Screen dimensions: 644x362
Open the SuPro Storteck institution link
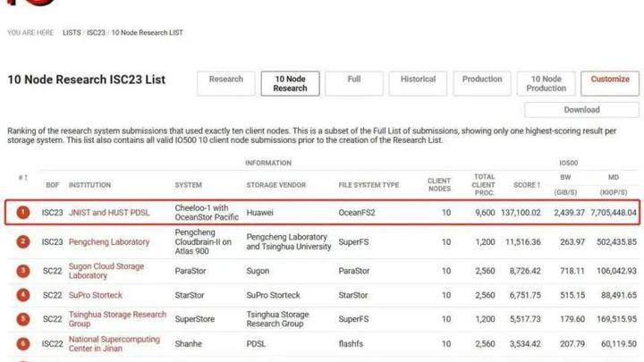(x=96, y=295)
